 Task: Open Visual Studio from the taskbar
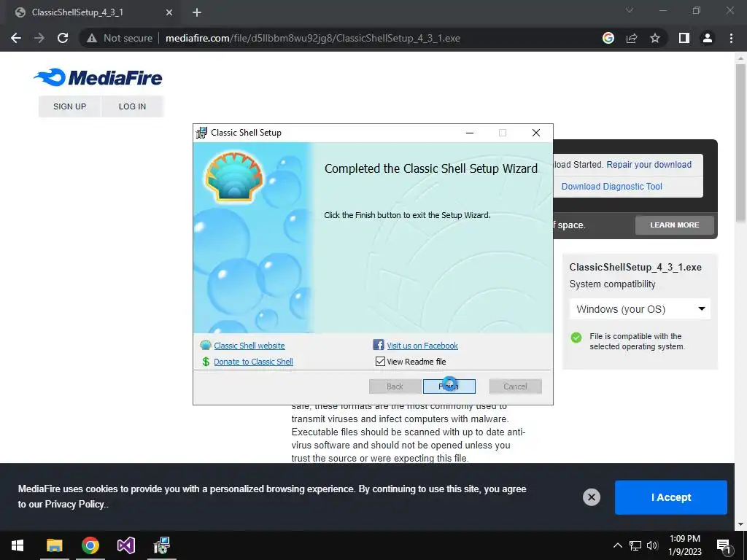pos(126,545)
